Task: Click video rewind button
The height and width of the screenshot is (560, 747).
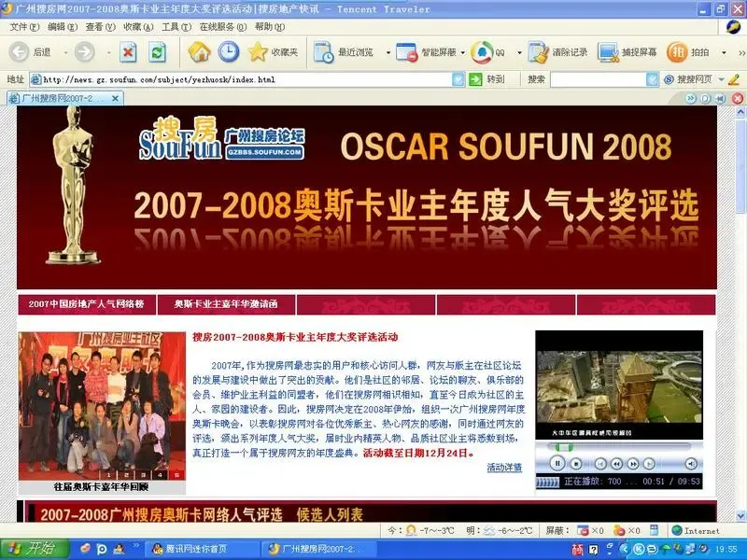Action: click(616, 463)
